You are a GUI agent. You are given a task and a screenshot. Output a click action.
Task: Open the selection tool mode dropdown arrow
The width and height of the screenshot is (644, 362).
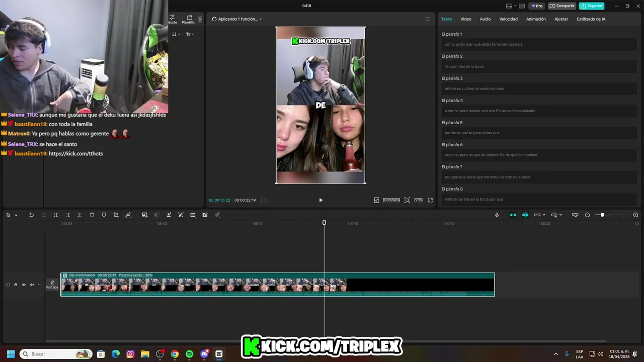coord(16,215)
